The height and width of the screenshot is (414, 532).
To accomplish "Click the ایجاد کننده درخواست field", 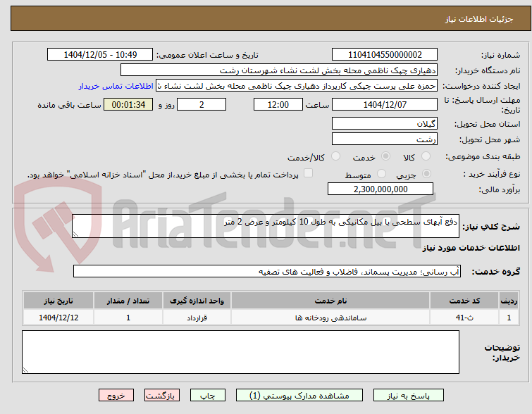I will pos(297,86).
